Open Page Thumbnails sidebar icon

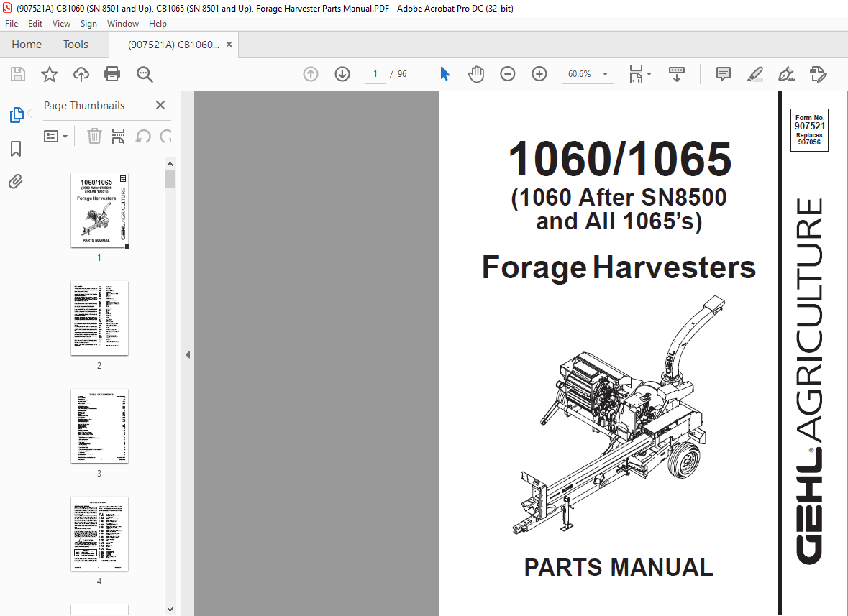click(17, 114)
